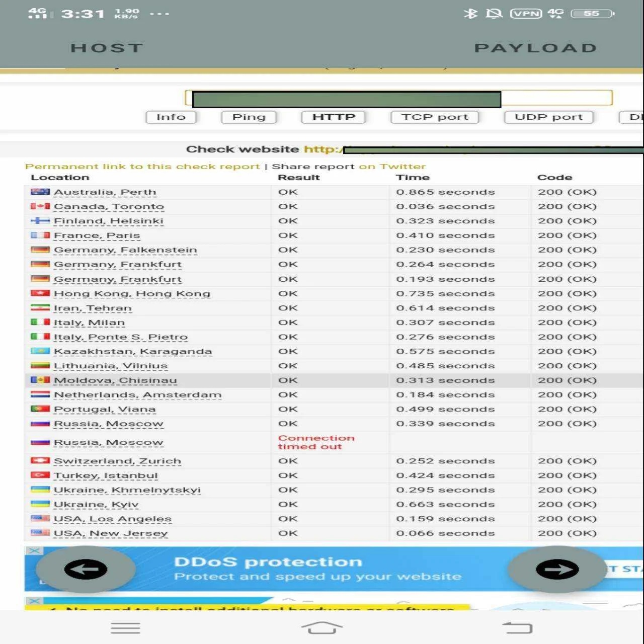This screenshot has width=644, height=644.
Task: Tap the Android home navigation button
Action: pos(322,627)
